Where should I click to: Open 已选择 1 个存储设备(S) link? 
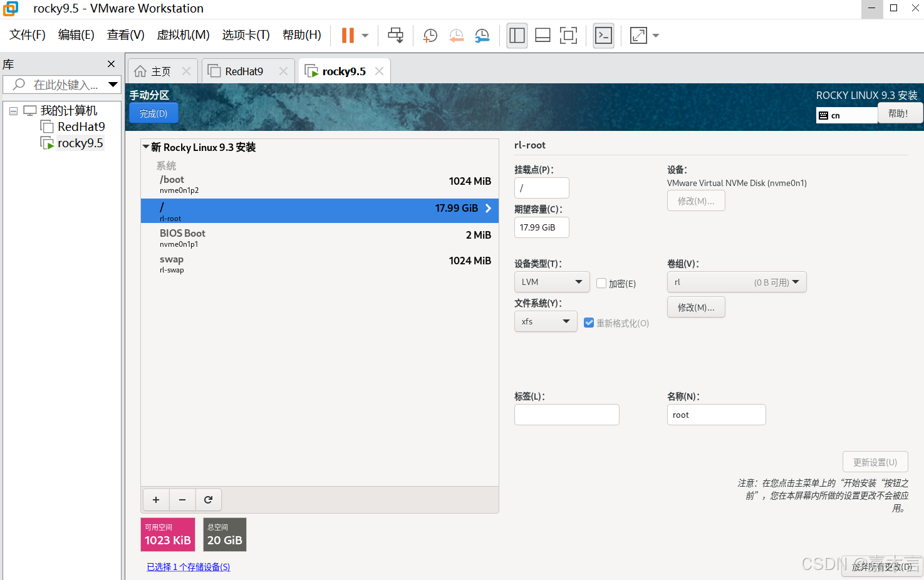[189, 567]
